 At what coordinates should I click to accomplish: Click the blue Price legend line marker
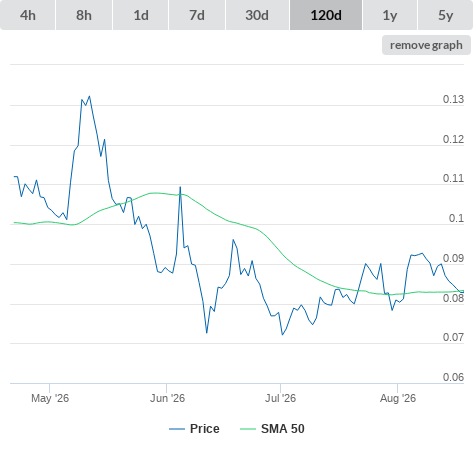177,429
